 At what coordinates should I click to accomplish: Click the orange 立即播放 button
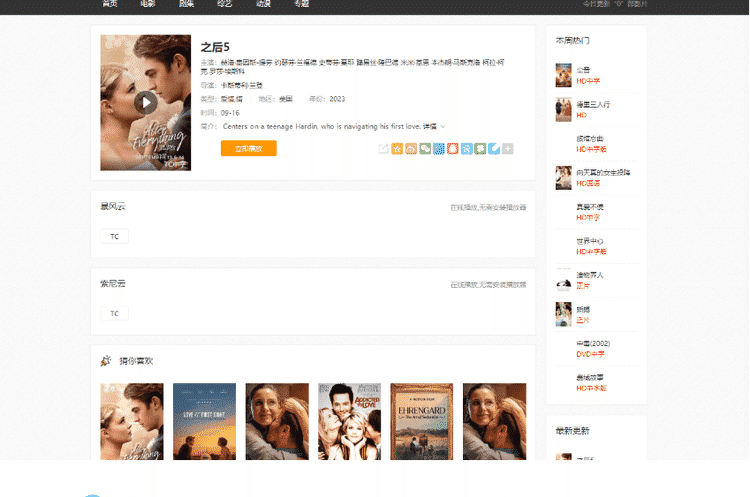pos(248,148)
